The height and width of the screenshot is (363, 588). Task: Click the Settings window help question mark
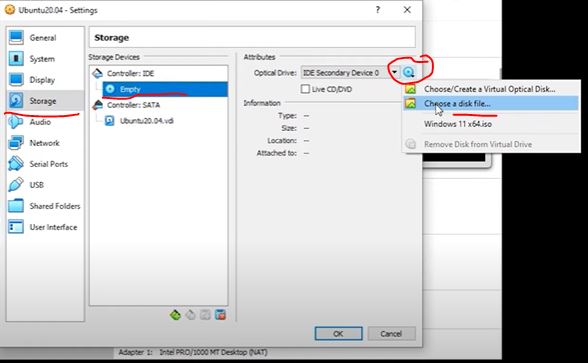click(378, 10)
